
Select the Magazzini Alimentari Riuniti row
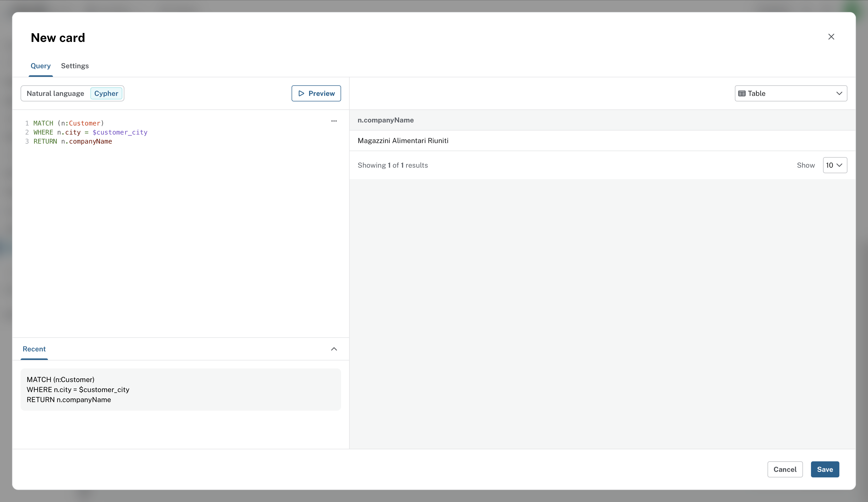[403, 141]
